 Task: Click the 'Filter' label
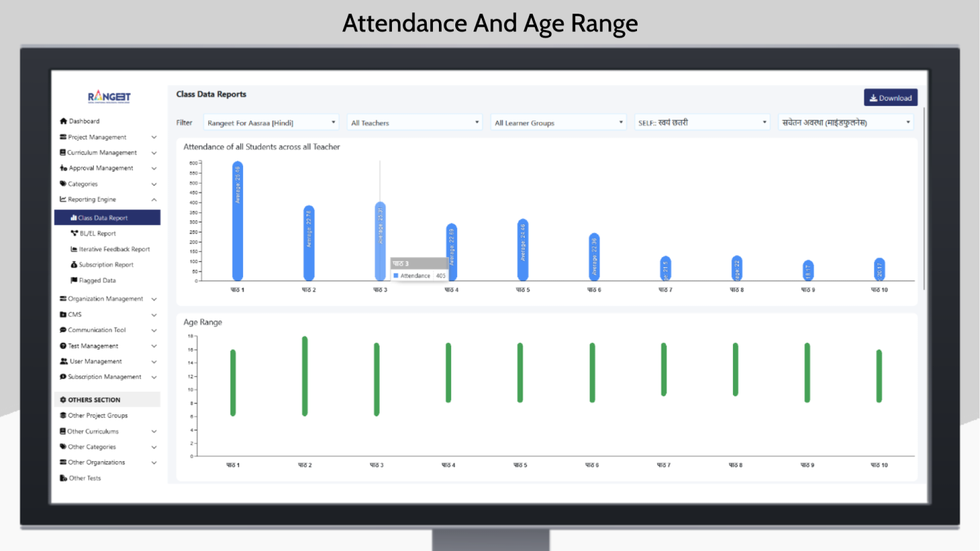point(184,123)
